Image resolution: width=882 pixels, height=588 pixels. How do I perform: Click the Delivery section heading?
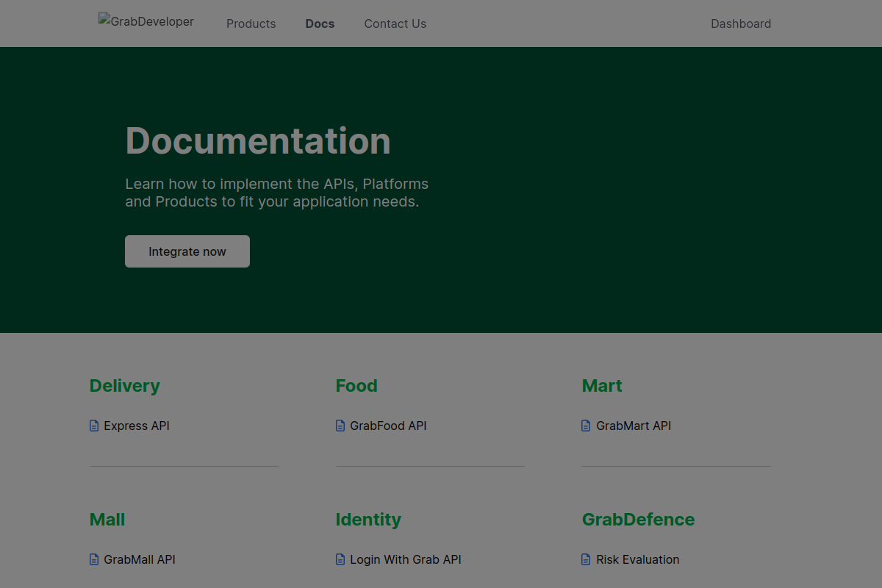(125, 386)
